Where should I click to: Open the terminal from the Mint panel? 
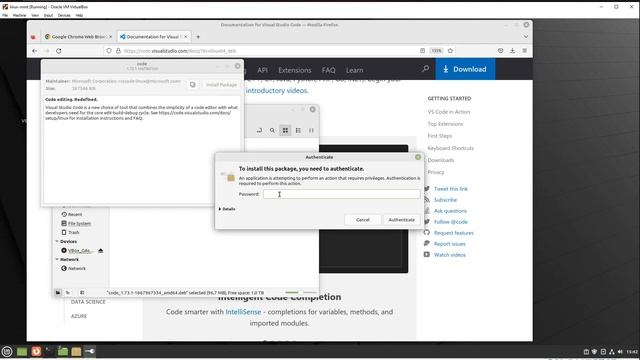click(49, 351)
